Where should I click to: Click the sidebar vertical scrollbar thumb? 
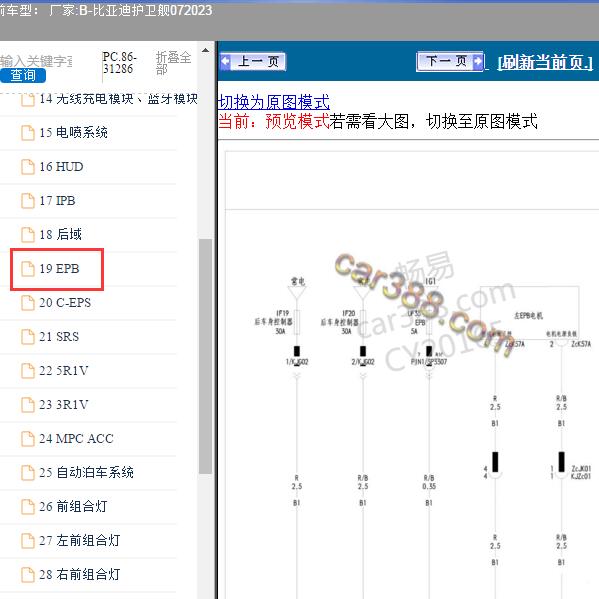click(x=206, y=356)
